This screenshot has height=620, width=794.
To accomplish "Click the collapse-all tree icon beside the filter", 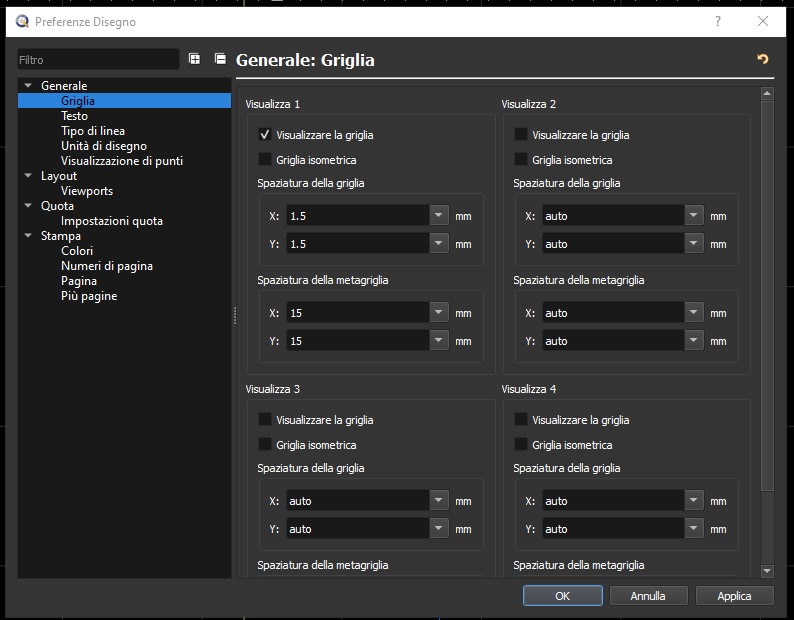I will pyautogui.click(x=220, y=59).
